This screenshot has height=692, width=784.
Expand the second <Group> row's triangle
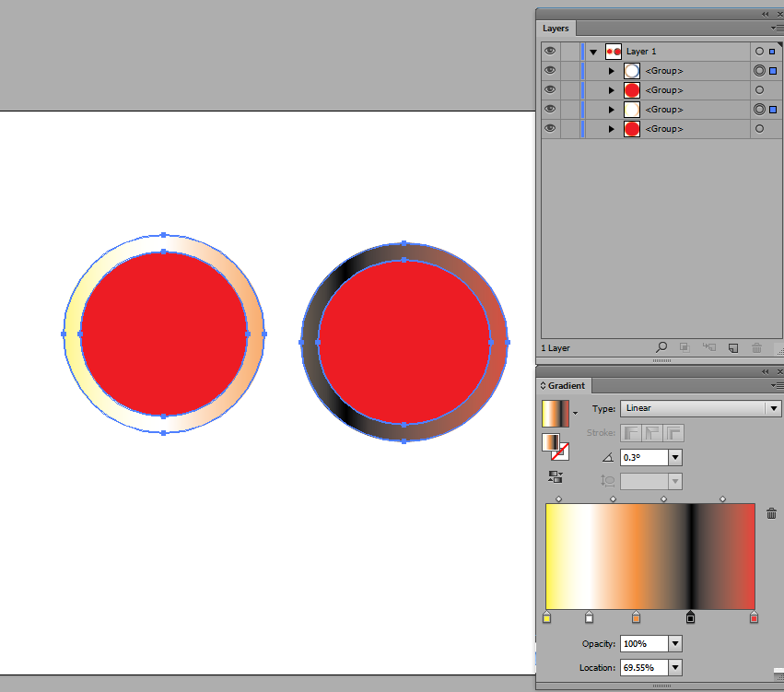click(x=611, y=90)
